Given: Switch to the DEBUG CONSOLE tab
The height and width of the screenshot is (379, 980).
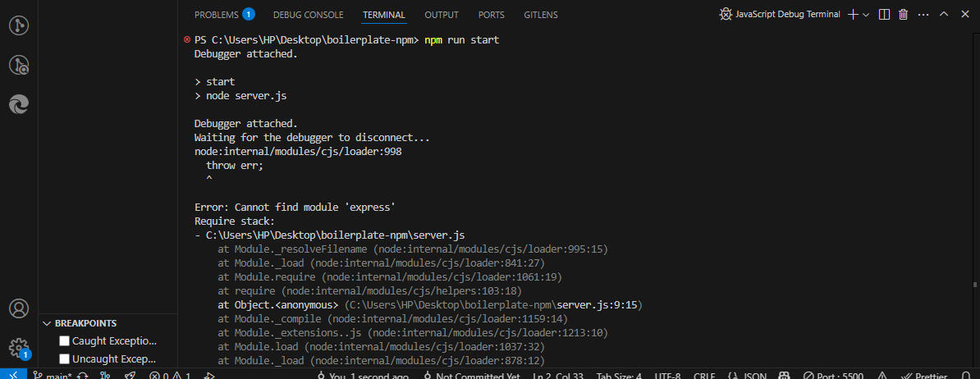Looking at the screenshot, I should 308,15.
